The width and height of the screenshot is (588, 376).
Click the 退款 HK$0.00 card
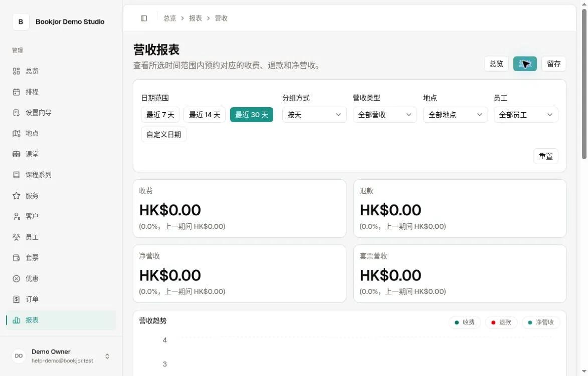pyautogui.click(x=460, y=208)
